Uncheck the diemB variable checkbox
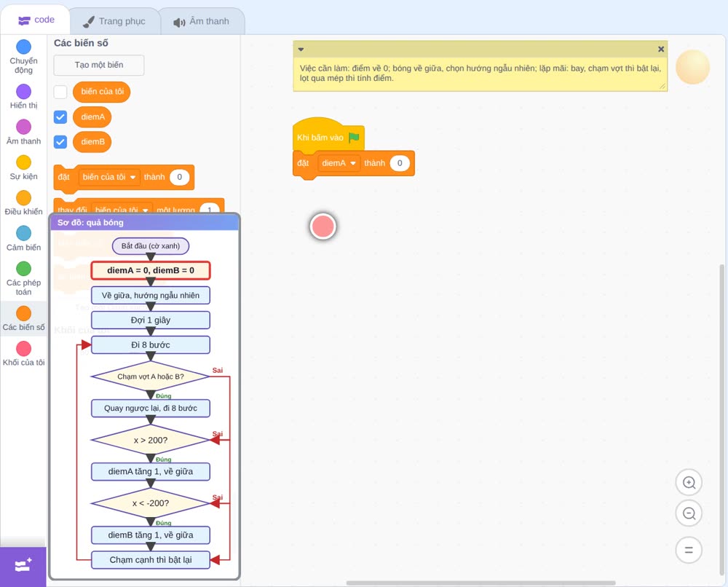 tap(60, 141)
